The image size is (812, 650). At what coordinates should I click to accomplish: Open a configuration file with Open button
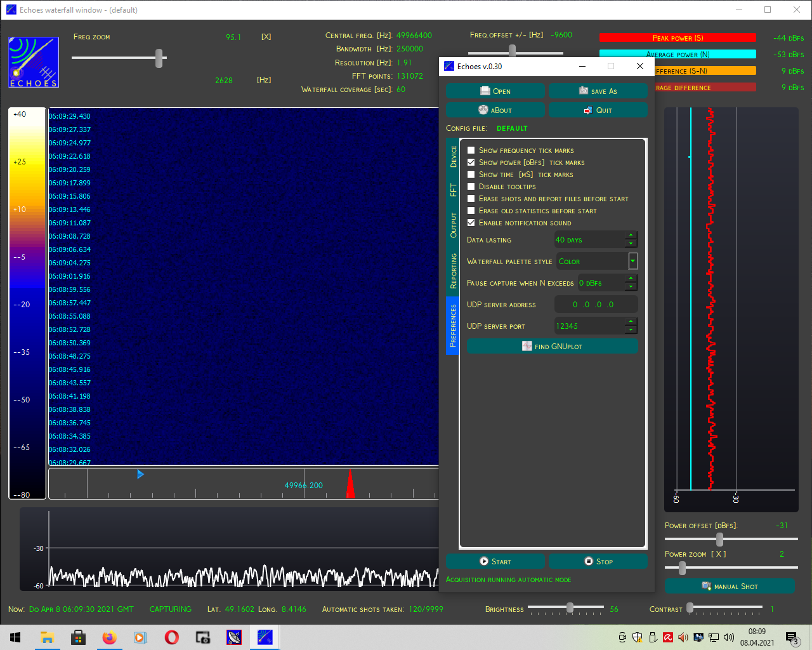(x=495, y=91)
